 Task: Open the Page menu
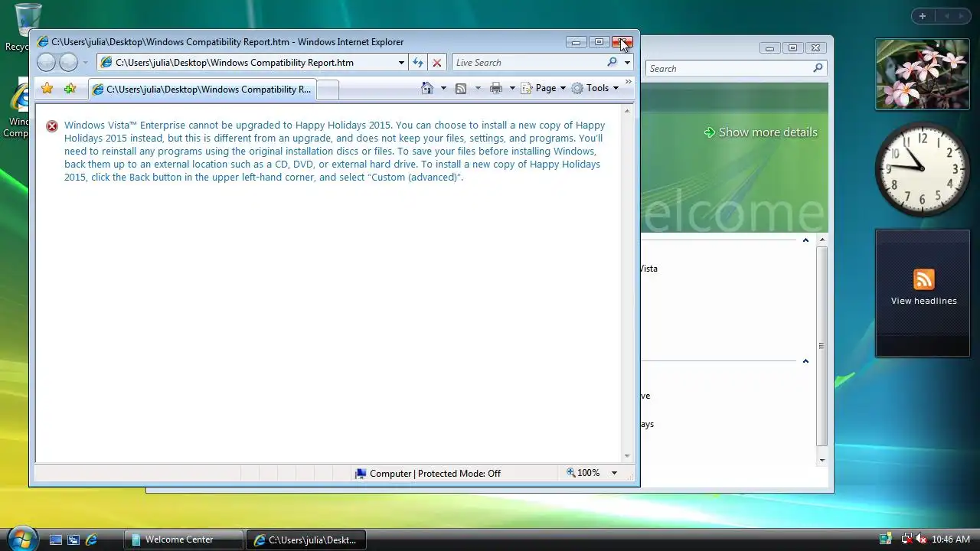pyautogui.click(x=544, y=88)
